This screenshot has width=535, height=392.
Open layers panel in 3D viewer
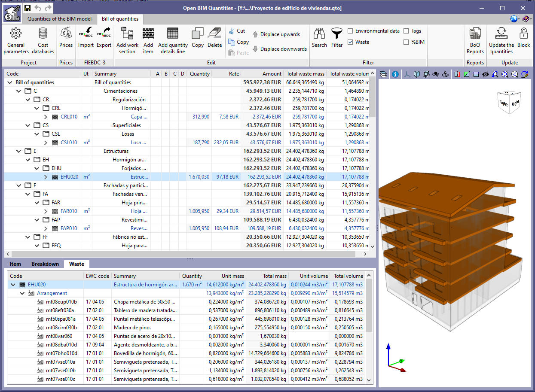pyautogui.click(x=383, y=74)
